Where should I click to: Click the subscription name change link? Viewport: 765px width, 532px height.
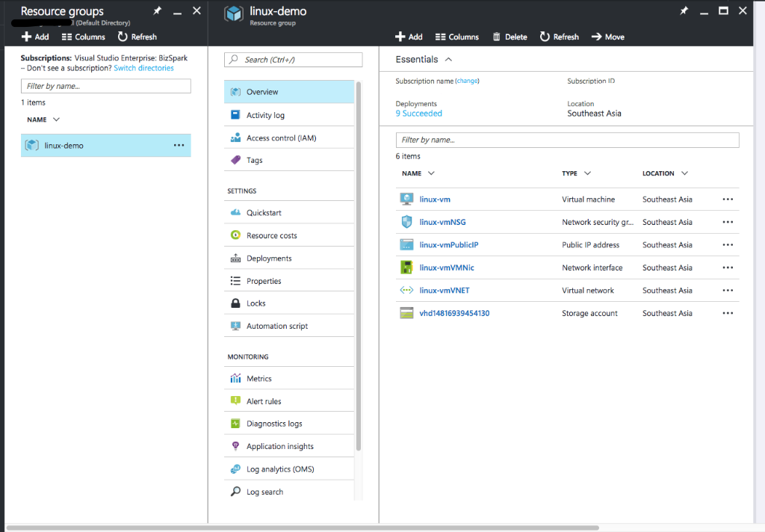(468, 81)
